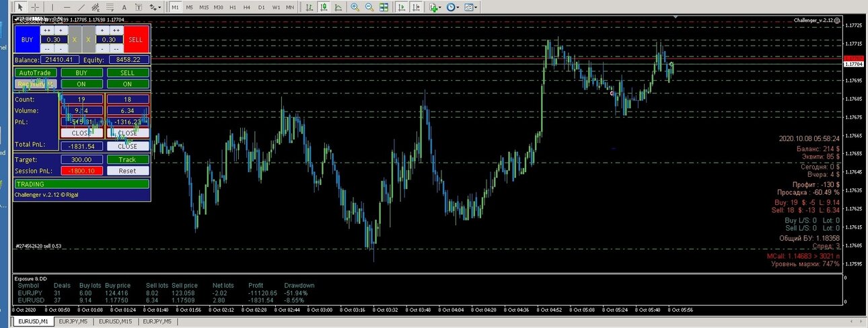Screen dimensions: 868x328
Task: Activate the crosshair tool
Action: [35, 7]
